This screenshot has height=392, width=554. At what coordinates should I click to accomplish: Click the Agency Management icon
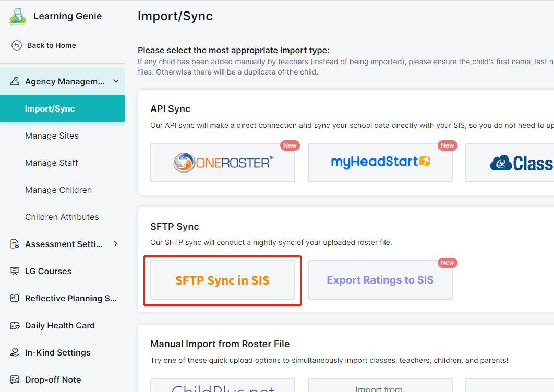[x=15, y=81]
